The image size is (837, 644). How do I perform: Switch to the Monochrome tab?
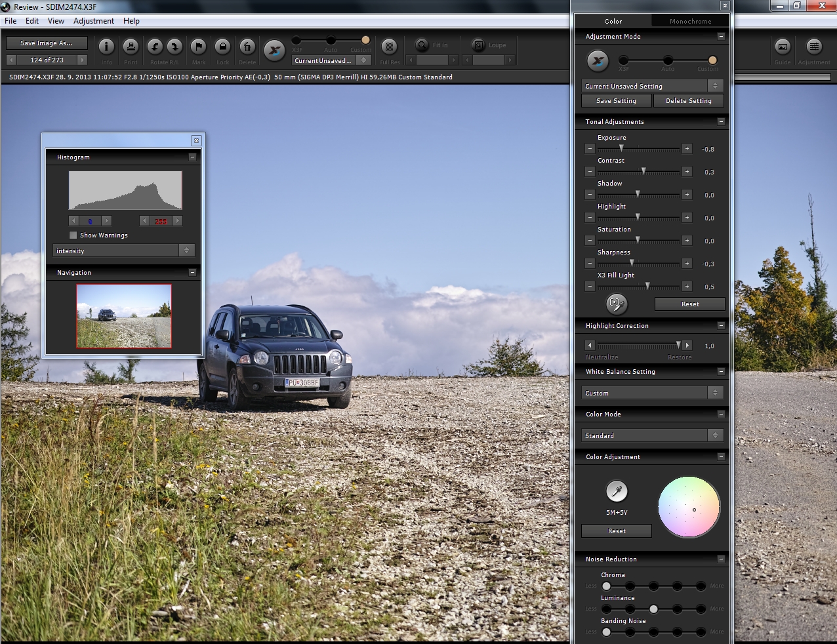[690, 21]
